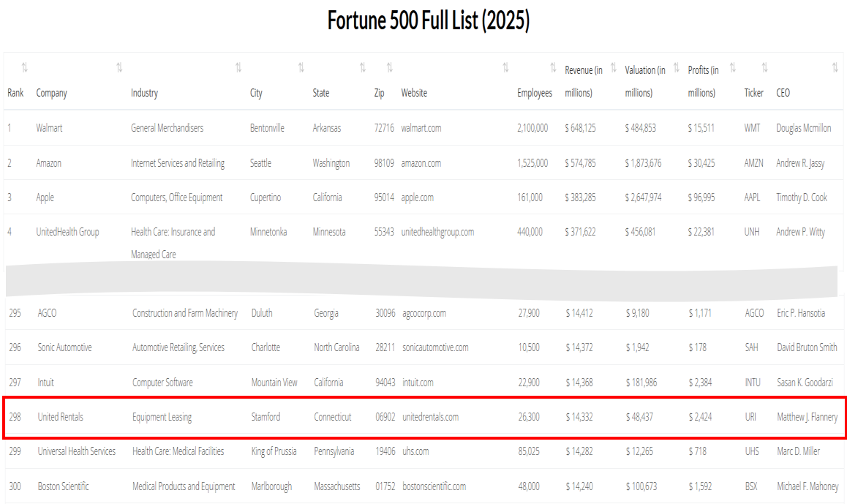Screen dimensions: 847x504
Task: Select the AGCO company cell
Action: click(x=47, y=313)
